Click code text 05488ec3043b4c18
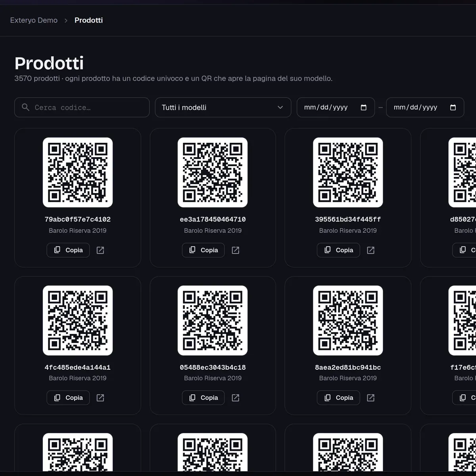This screenshot has width=476, height=476. (213, 367)
